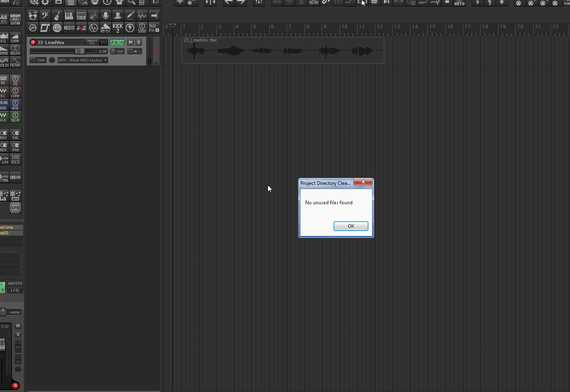
Task: Open INPUT FX on the LeadVox track
Action: point(92,42)
